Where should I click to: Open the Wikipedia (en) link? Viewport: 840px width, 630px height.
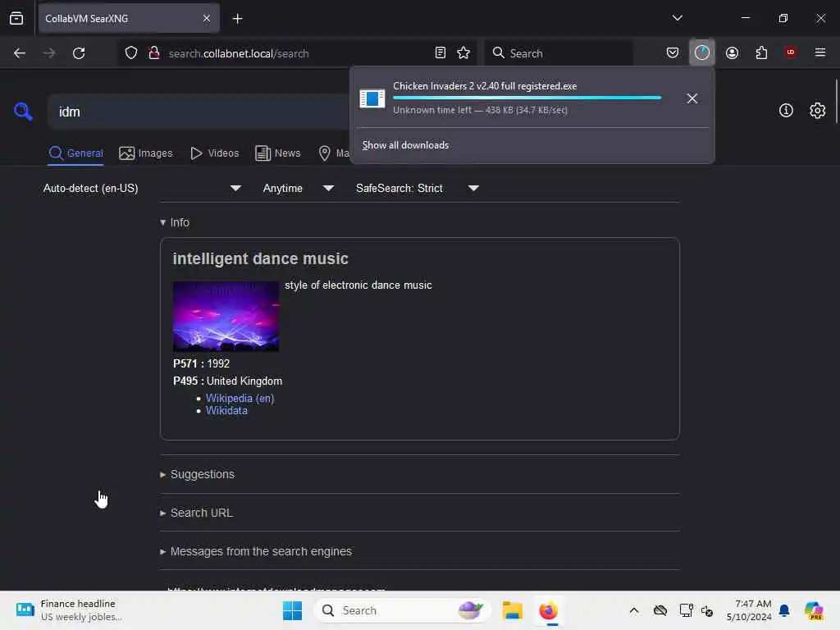(x=240, y=399)
